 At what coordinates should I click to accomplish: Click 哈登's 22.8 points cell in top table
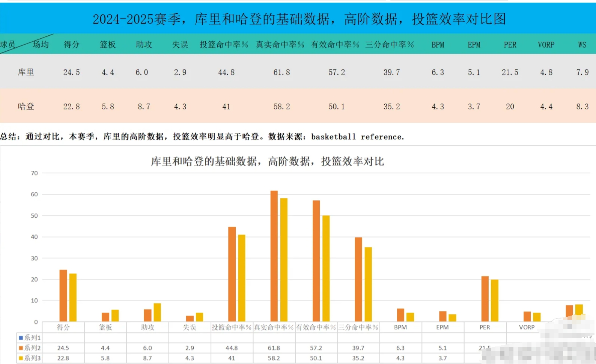coord(71,107)
